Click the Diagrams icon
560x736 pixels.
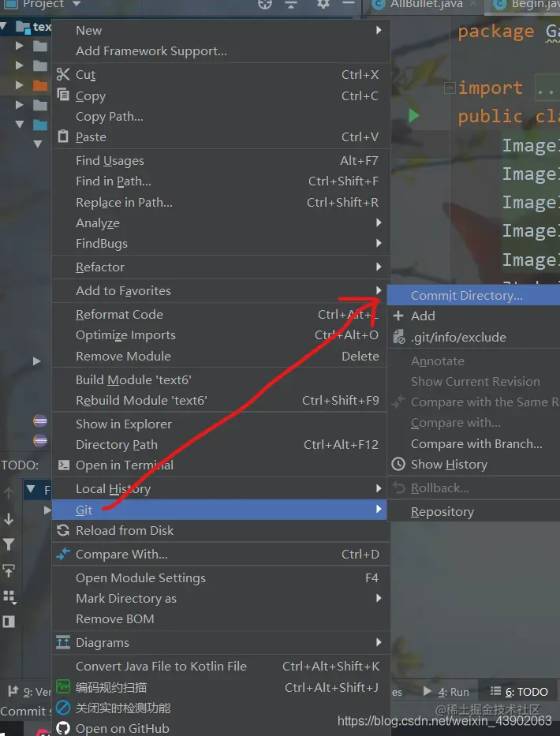(x=63, y=642)
